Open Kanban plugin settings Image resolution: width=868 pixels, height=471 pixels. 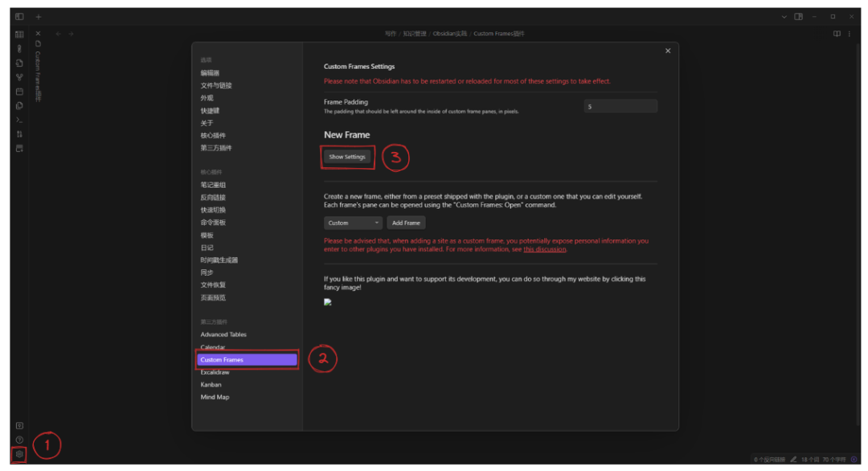211,385
